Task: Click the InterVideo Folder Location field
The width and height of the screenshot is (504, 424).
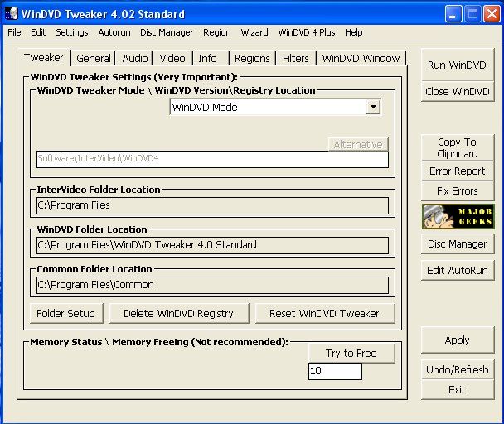Action: 212,205
